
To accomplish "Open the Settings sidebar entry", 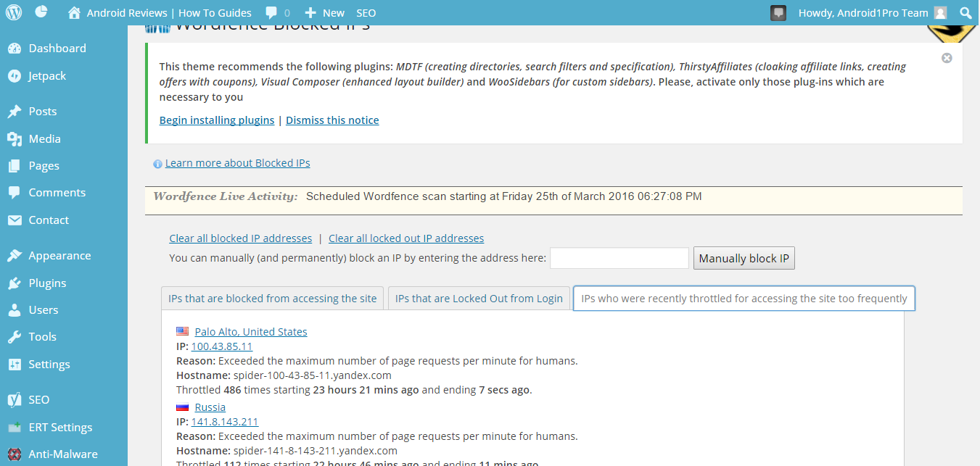I will click(49, 365).
